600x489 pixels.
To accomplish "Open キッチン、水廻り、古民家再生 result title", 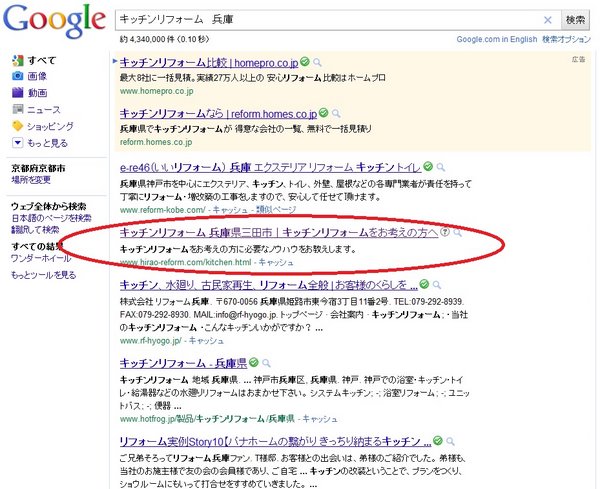I will pyautogui.click(x=269, y=285).
